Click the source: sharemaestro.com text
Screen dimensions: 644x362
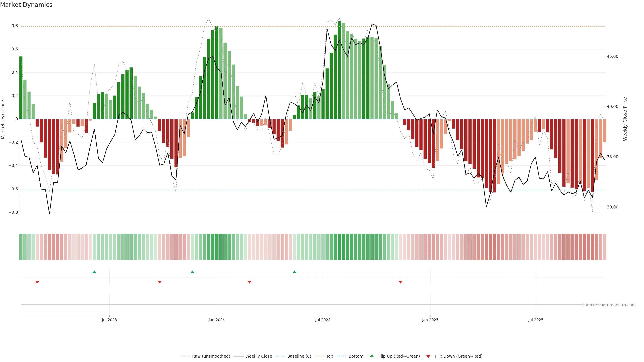click(x=609, y=305)
